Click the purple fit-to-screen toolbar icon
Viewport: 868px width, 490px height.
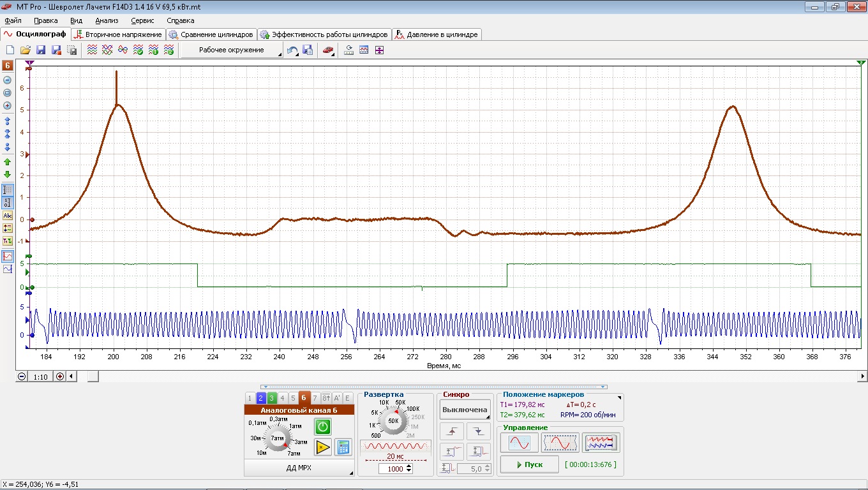pyautogui.click(x=379, y=50)
